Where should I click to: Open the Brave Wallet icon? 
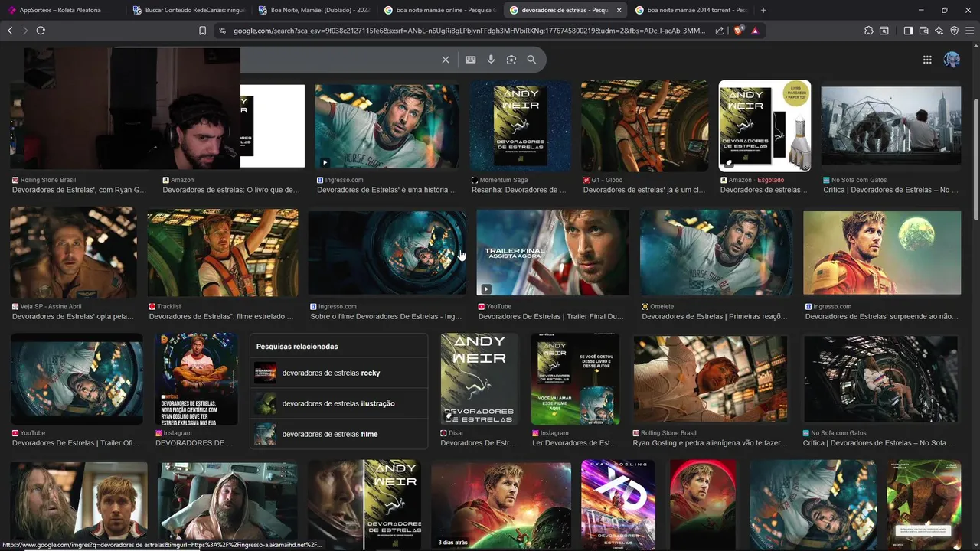[923, 31]
